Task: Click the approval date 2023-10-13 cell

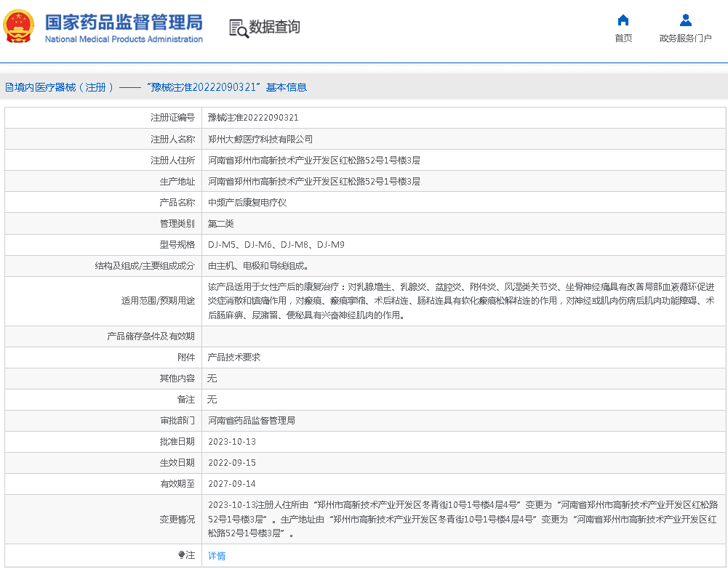Action: [232, 442]
